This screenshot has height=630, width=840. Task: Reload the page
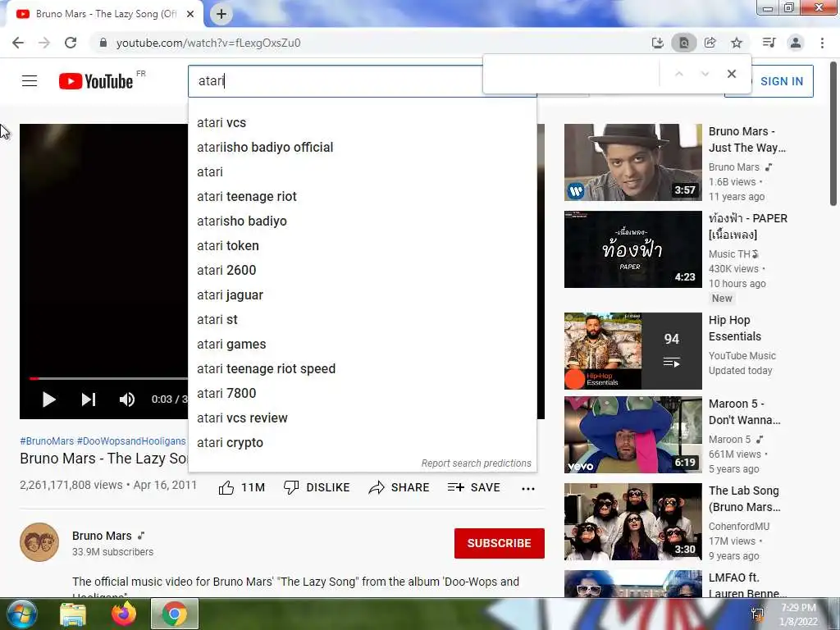pos(71,43)
